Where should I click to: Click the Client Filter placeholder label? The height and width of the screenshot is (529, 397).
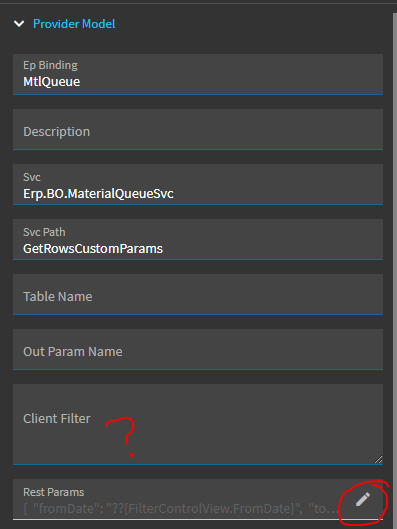pos(57,419)
